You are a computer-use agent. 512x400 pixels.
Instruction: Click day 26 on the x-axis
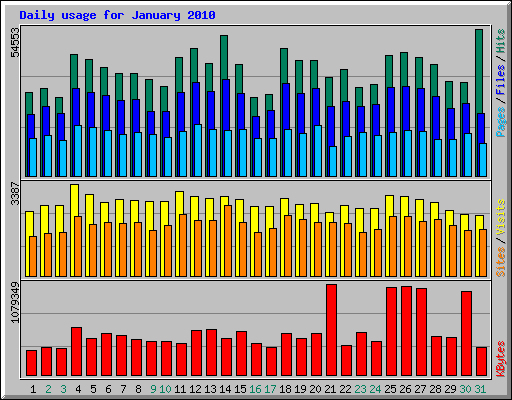pos(405,389)
